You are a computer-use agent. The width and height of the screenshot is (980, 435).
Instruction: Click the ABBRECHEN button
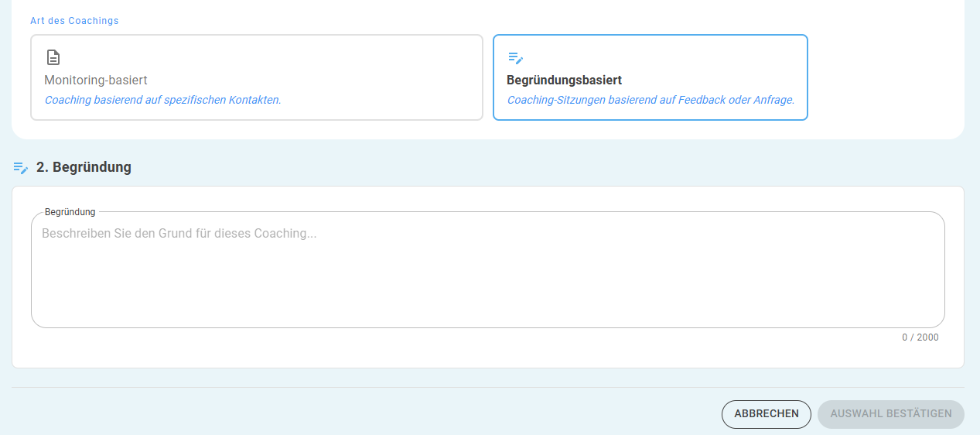(767, 414)
